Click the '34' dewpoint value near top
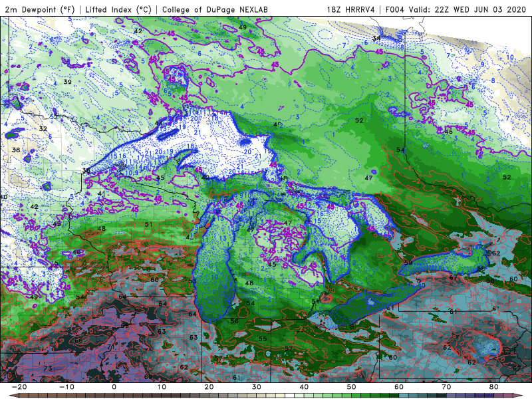 click(376, 39)
